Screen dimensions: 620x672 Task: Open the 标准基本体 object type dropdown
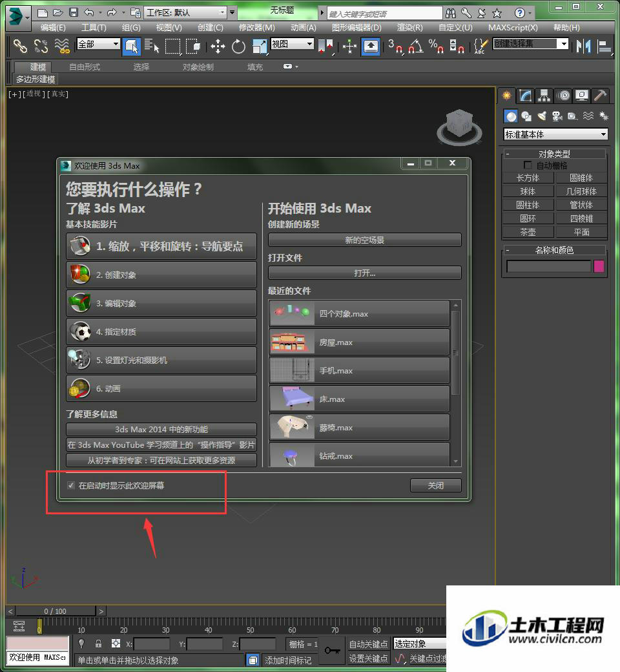point(555,134)
